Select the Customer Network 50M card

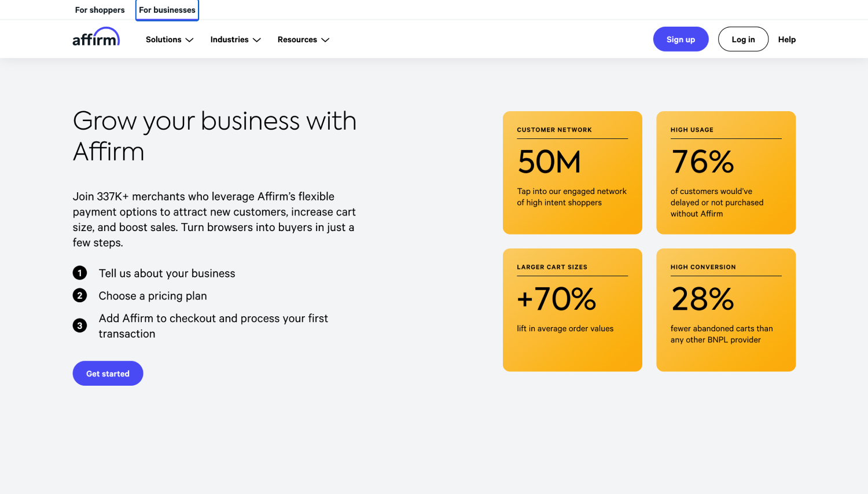[x=572, y=173]
